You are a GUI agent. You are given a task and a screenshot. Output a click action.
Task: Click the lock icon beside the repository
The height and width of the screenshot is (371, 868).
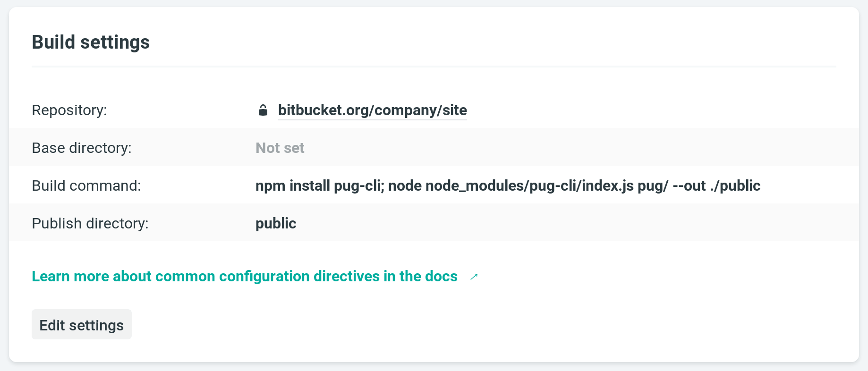coord(263,110)
